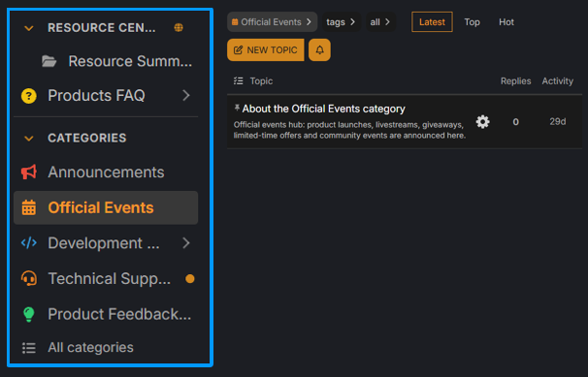Sort by the Activity column header
The height and width of the screenshot is (377, 588).
coord(558,81)
